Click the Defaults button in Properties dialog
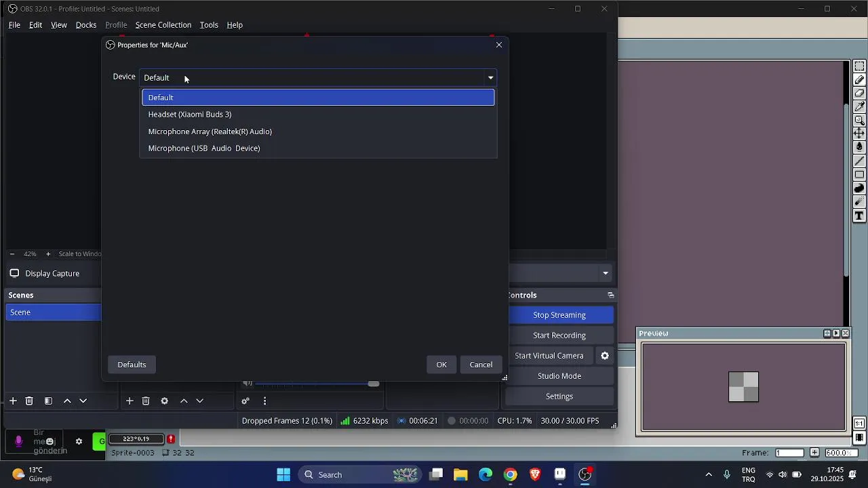This screenshot has height=488, width=868. 132,365
